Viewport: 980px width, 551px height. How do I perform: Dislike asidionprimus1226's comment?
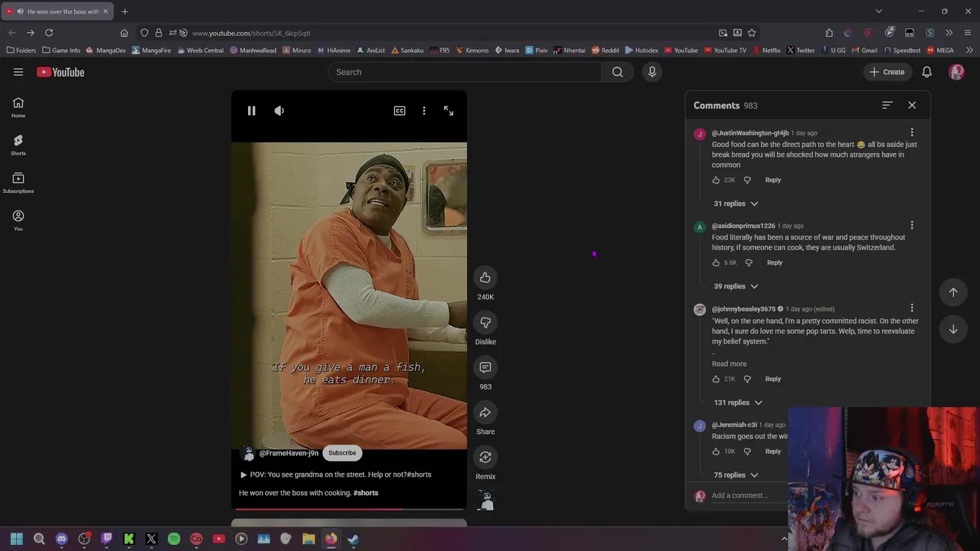click(x=749, y=262)
